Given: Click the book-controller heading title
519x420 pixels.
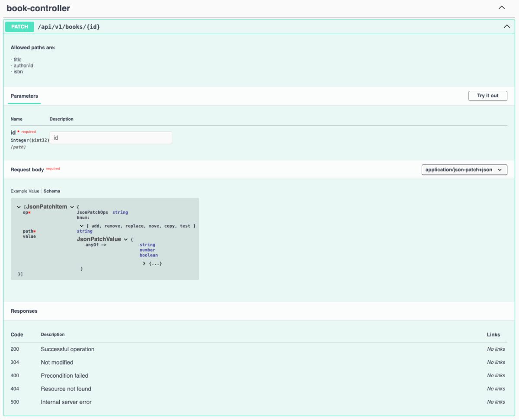Looking at the screenshot, I should (x=38, y=8).
